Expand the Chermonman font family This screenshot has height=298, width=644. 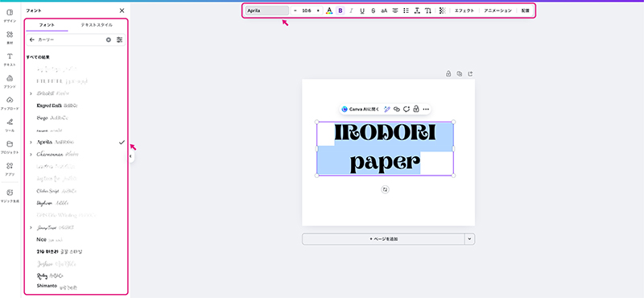point(31,155)
